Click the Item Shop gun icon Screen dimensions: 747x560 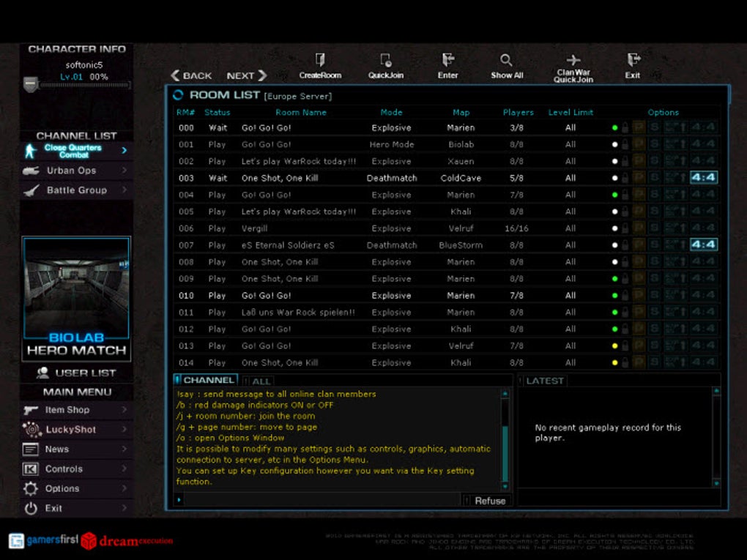pyautogui.click(x=31, y=409)
